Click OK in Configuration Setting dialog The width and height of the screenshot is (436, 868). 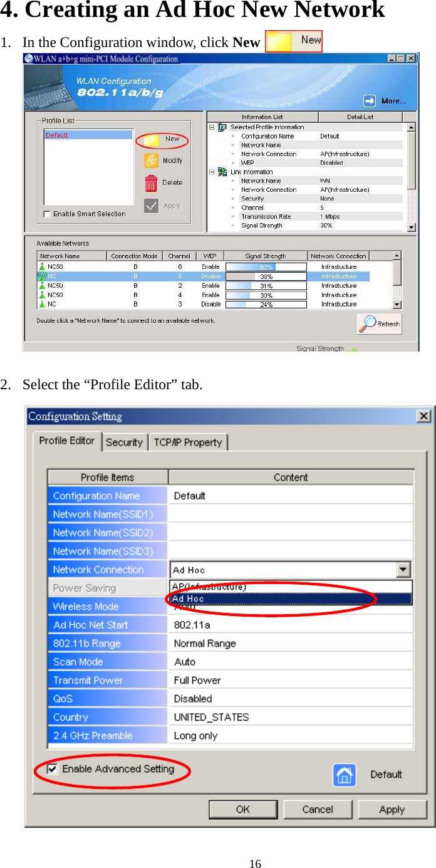pos(243,809)
